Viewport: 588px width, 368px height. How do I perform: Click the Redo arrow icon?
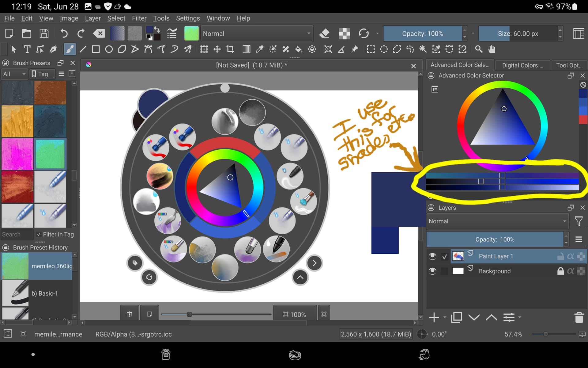pyautogui.click(x=81, y=33)
